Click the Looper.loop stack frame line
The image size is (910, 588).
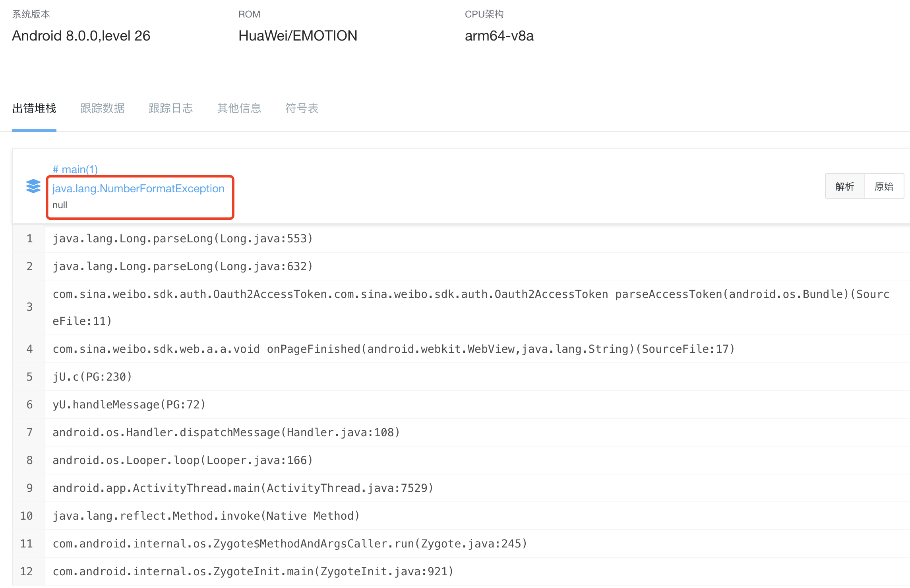(x=183, y=460)
